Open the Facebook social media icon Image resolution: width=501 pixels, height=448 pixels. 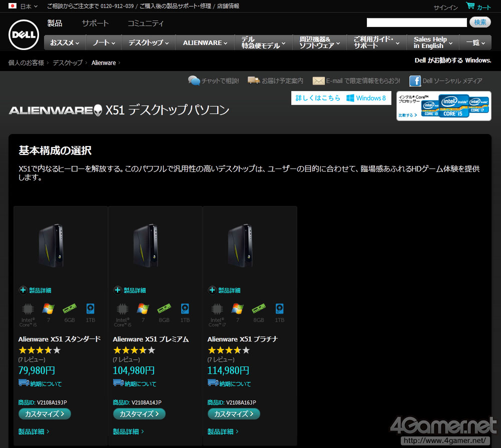[415, 80]
